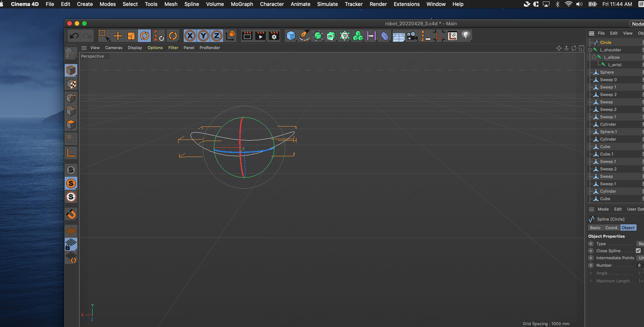Screen dimensions: 644x327
Task: Click the Undo arrow in the toolbar
Action: (74, 36)
